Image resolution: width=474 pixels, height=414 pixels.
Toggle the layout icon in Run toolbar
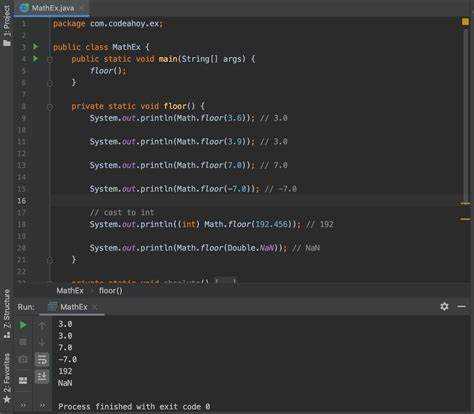pos(23,380)
